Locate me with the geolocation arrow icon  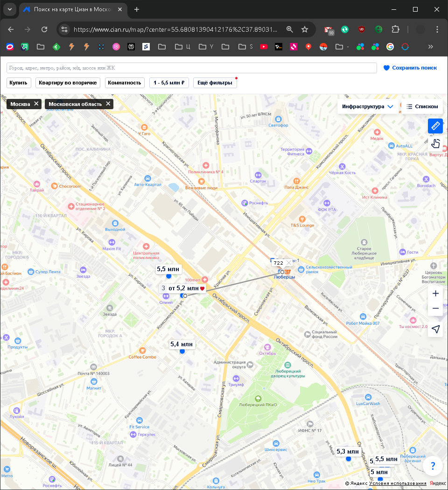click(435, 329)
